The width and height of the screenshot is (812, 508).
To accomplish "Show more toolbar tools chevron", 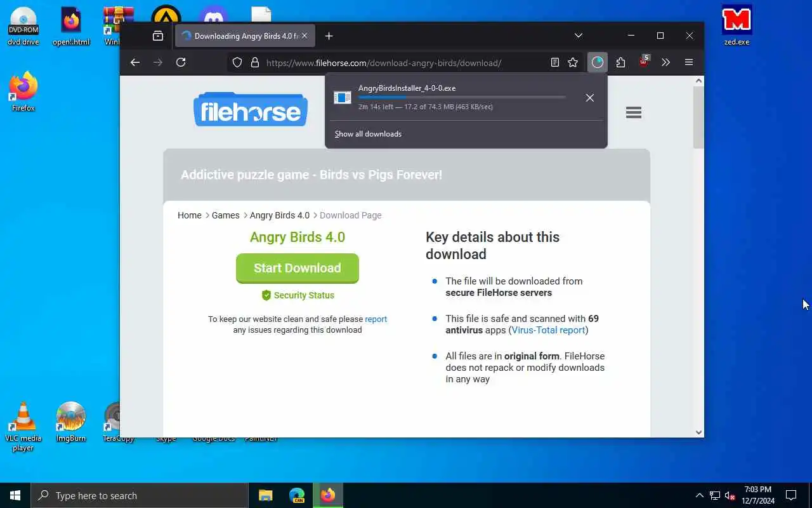I will pos(665,62).
